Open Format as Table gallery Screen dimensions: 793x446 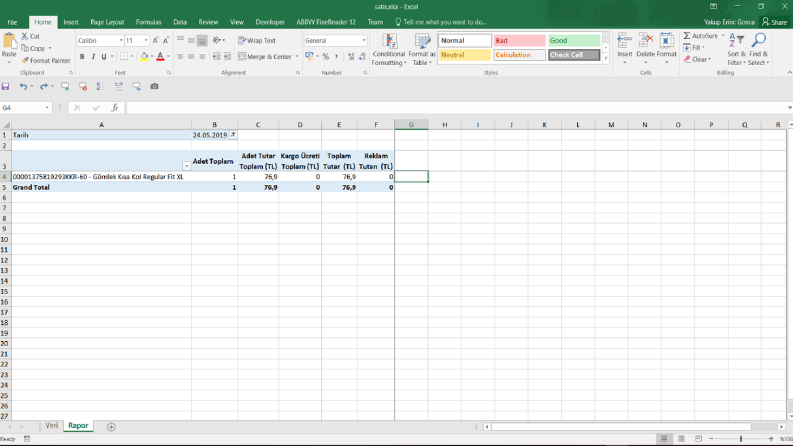[422, 50]
